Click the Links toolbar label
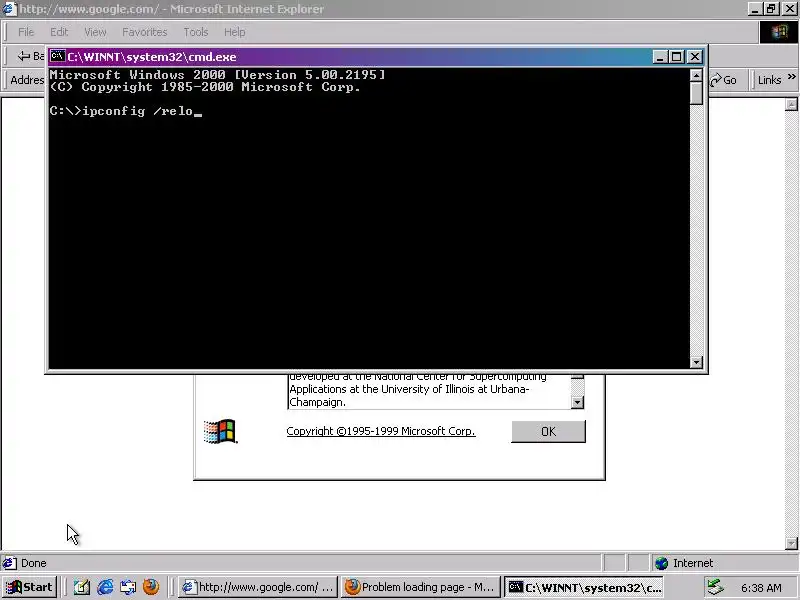Viewport: 800px width, 600px height. [769, 80]
